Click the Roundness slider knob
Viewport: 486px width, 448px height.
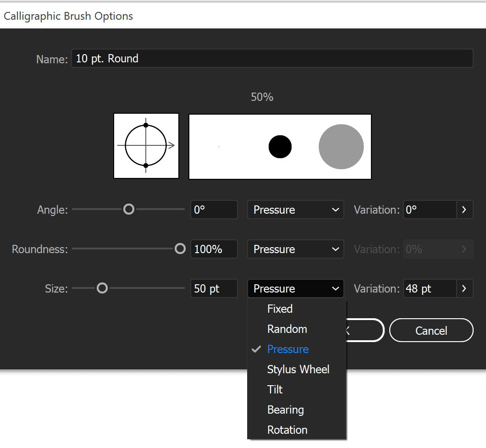tap(180, 249)
